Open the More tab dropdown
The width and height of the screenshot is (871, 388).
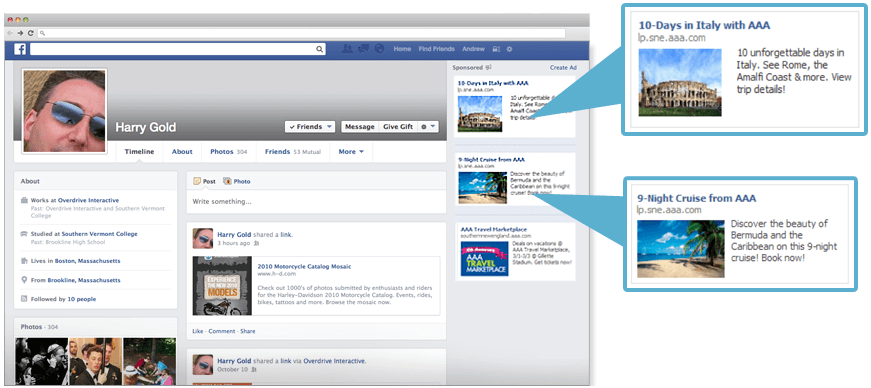351,152
